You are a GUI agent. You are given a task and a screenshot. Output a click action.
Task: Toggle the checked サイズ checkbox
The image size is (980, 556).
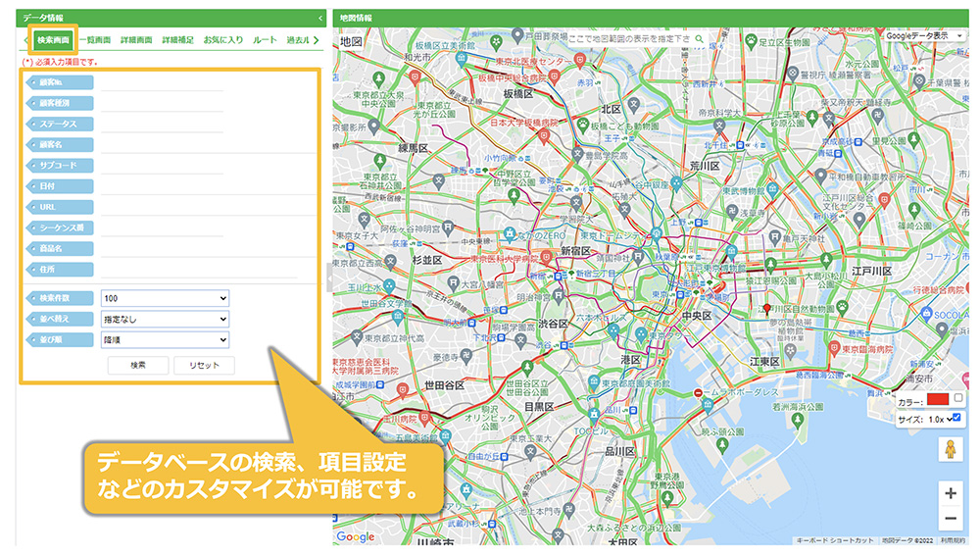point(956,418)
